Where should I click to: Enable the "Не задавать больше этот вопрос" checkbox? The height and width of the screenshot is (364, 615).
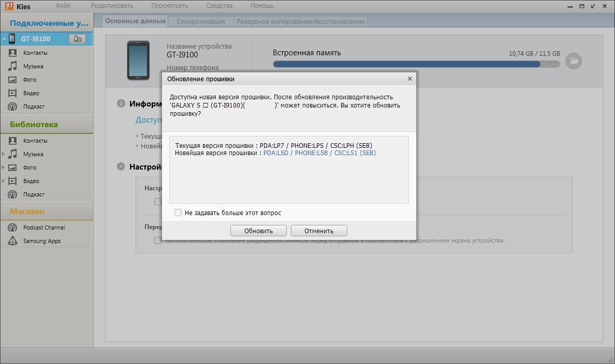click(x=178, y=213)
